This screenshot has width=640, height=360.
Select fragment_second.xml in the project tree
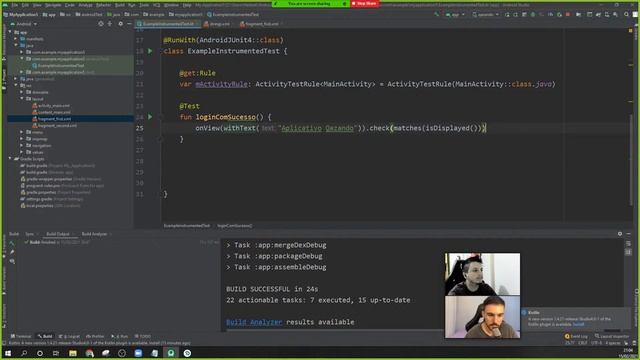pos(58,125)
